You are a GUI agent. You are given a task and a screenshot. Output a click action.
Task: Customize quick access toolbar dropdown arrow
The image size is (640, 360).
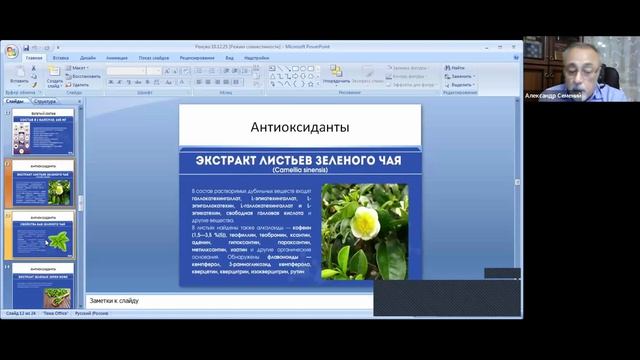click(58, 48)
